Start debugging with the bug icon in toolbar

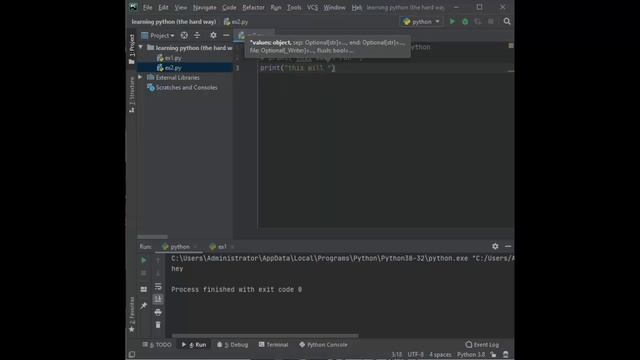(x=465, y=21)
